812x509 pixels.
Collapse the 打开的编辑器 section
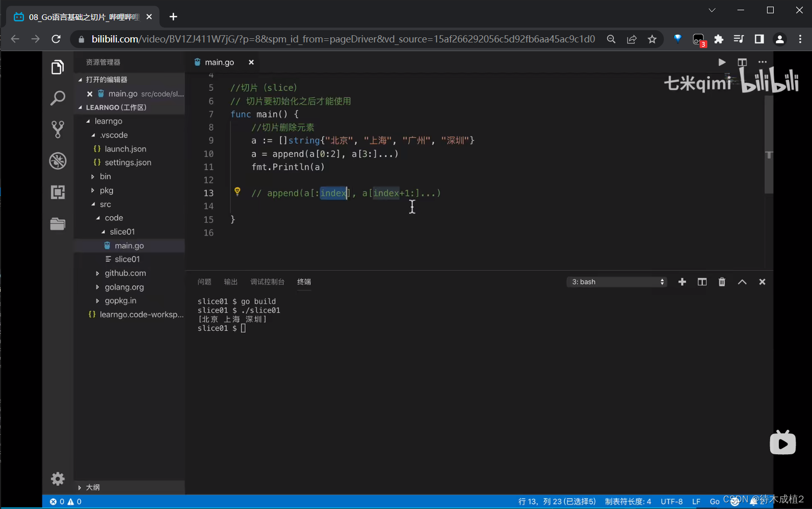coord(129,80)
